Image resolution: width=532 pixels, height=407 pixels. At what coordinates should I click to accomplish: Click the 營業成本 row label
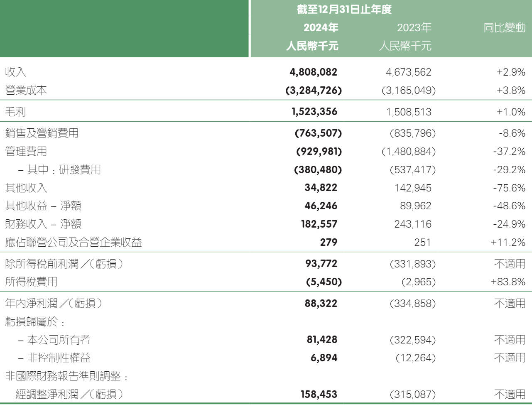click(26, 90)
